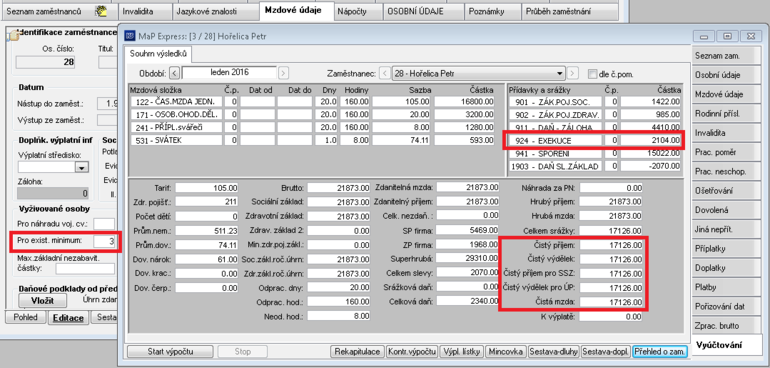Click the Start výpočtu button
This screenshot has height=368, width=770.
(x=170, y=352)
